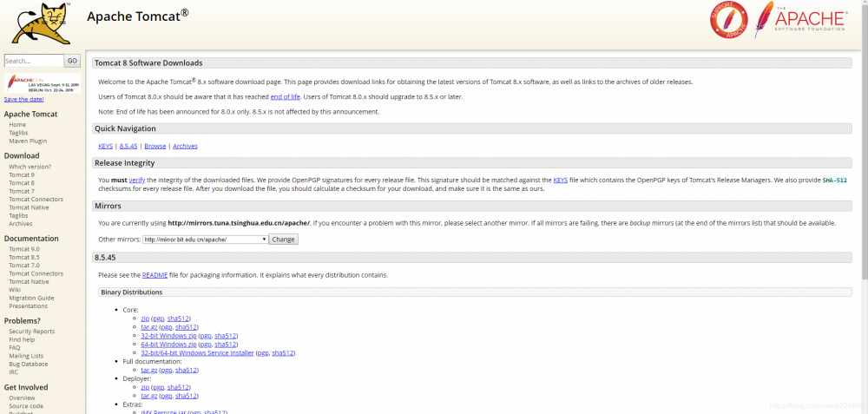The height and width of the screenshot is (414, 868).
Task: Open Migration Guide link
Action: tap(31, 298)
